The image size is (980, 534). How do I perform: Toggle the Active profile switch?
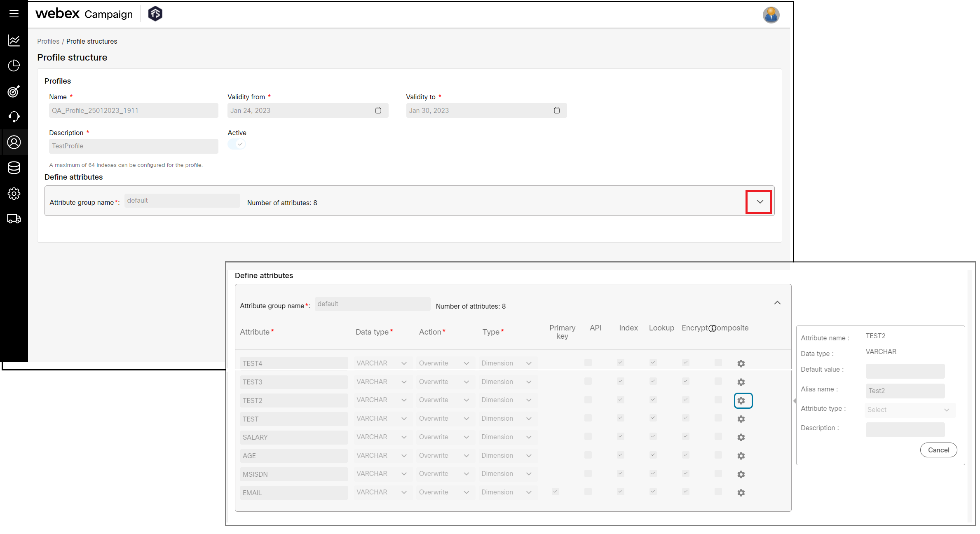[x=237, y=144]
